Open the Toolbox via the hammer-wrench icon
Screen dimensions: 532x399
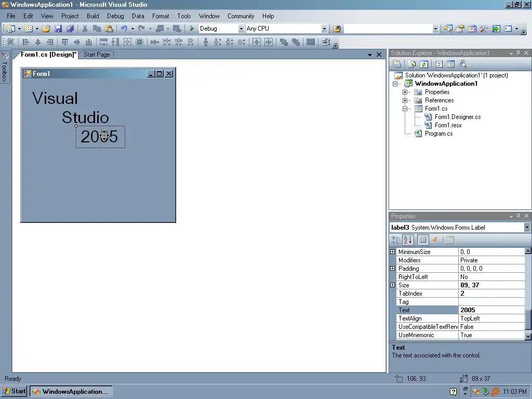tap(484, 29)
